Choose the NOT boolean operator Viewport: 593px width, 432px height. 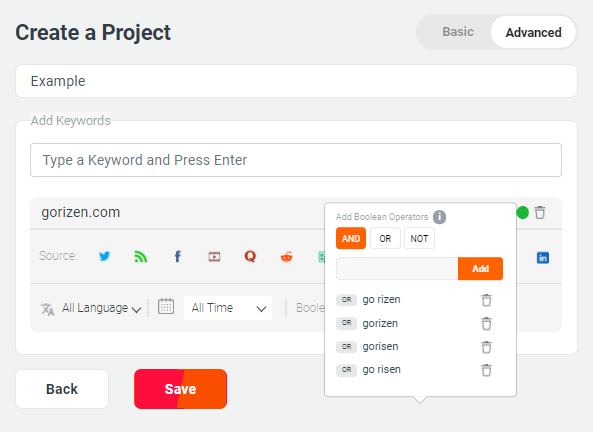[x=419, y=238]
